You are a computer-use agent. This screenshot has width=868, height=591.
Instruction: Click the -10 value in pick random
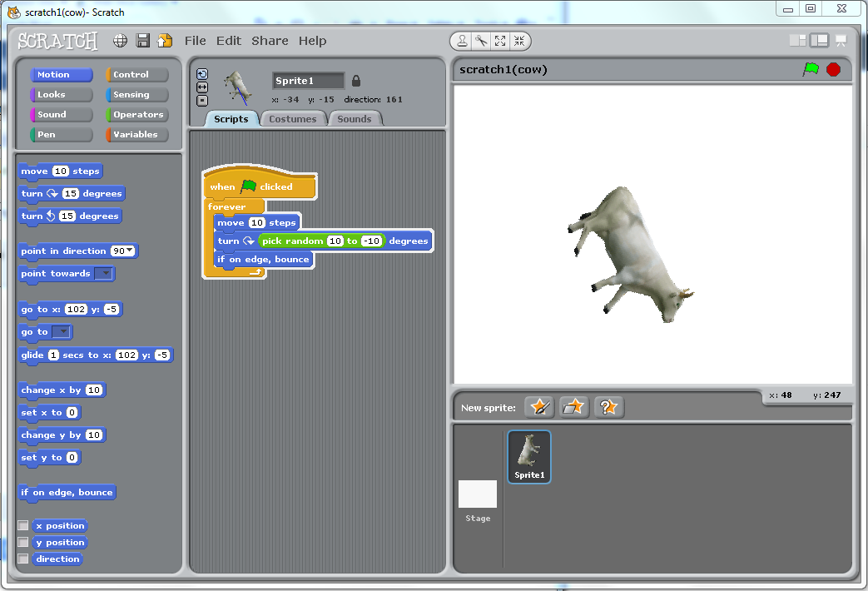coord(371,241)
